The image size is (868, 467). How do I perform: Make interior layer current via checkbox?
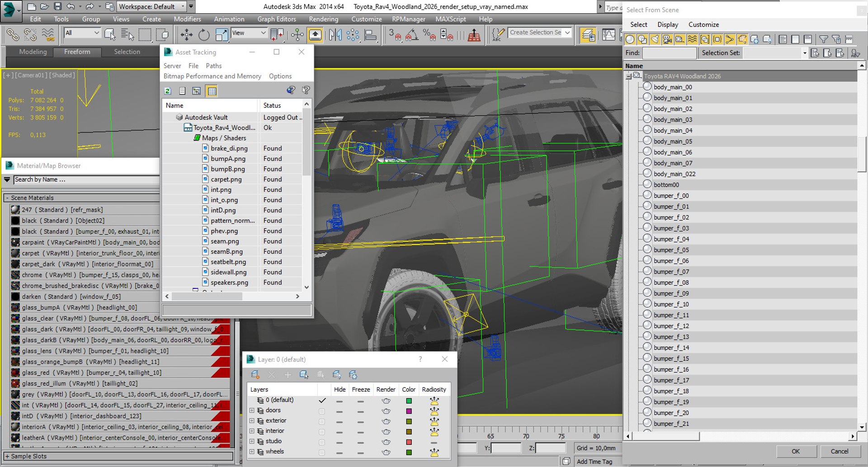click(x=322, y=432)
